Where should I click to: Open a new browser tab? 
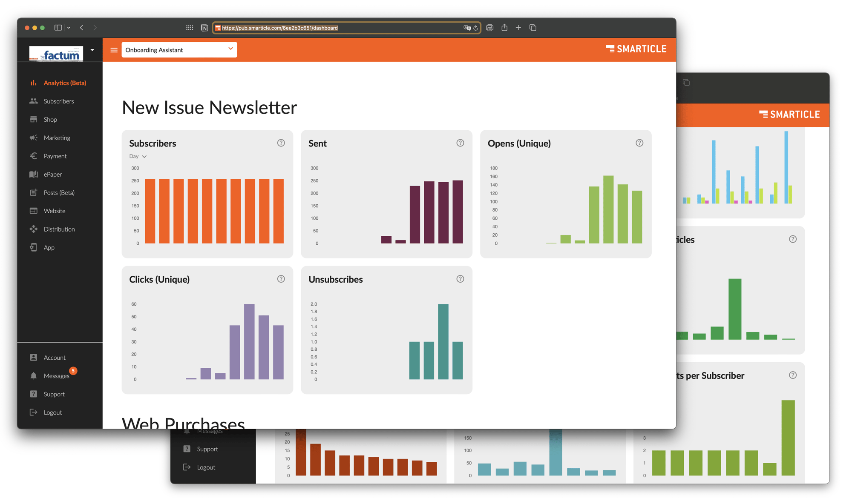[518, 28]
